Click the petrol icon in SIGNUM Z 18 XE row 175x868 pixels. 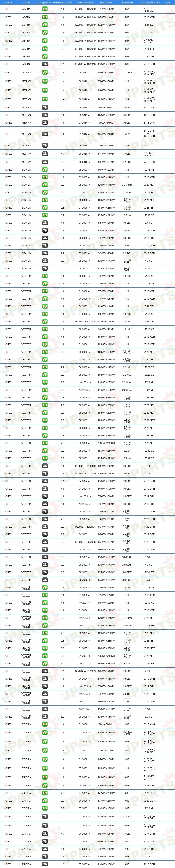[45, 170]
